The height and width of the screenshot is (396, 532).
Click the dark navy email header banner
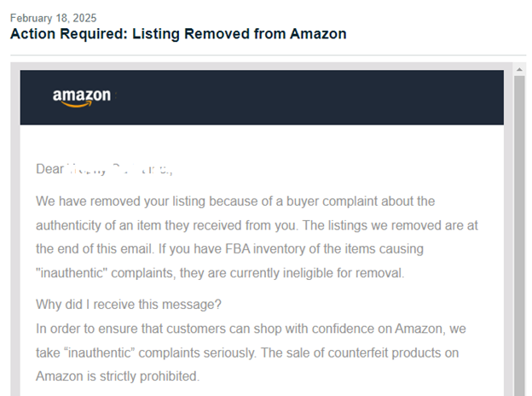click(262, 97)
